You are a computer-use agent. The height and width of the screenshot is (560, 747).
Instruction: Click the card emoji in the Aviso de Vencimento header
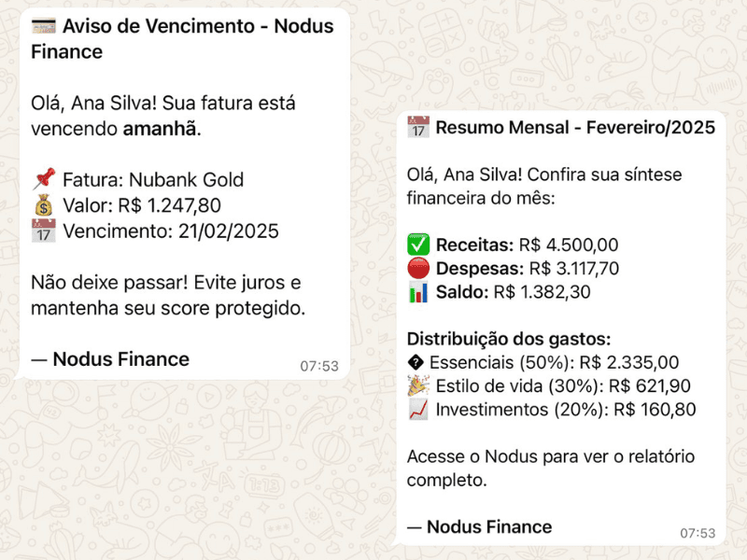(x=41, y=26)
